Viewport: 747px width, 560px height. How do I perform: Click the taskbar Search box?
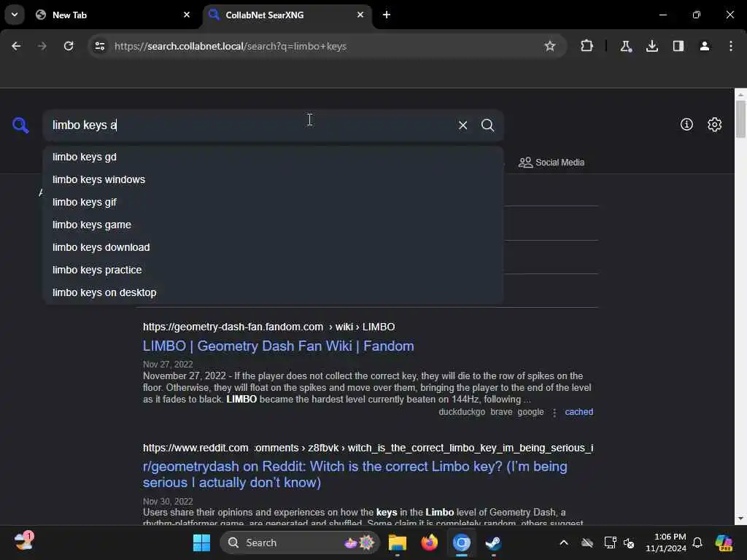click(300, 542)
